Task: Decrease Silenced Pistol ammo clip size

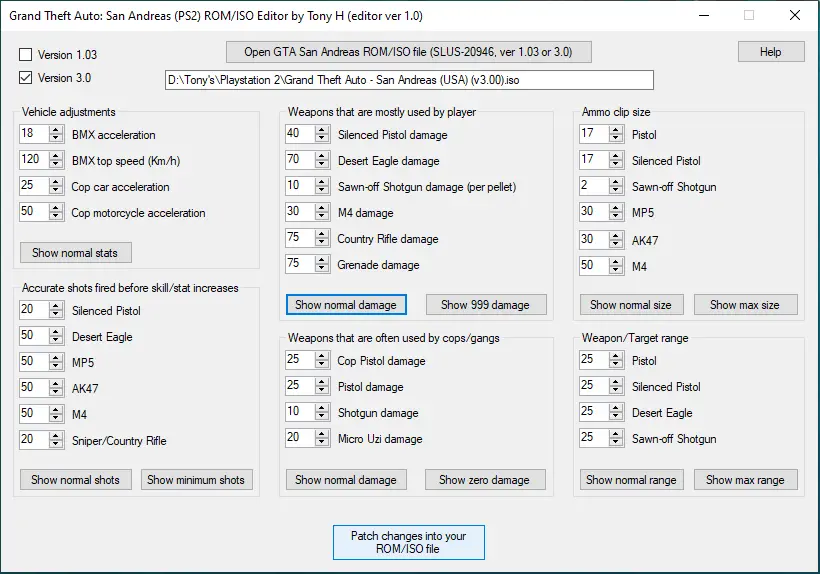Action: pyautogui.click(x=616, y=164)
